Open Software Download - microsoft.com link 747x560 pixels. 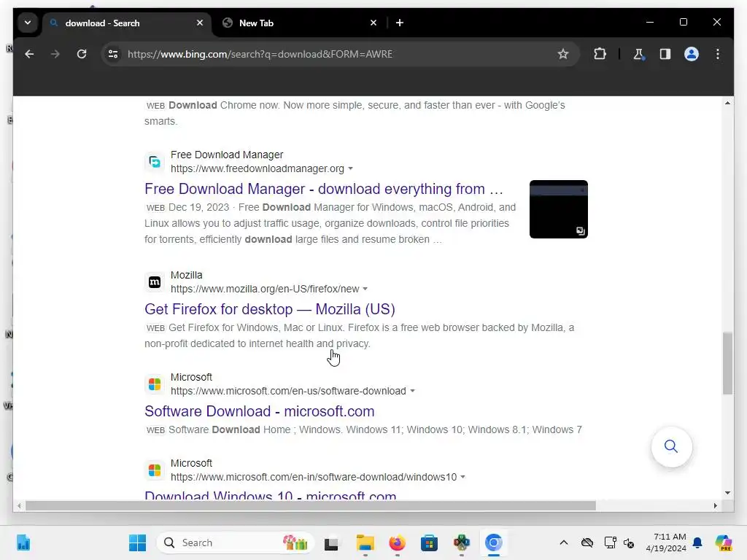coord(259,411)
